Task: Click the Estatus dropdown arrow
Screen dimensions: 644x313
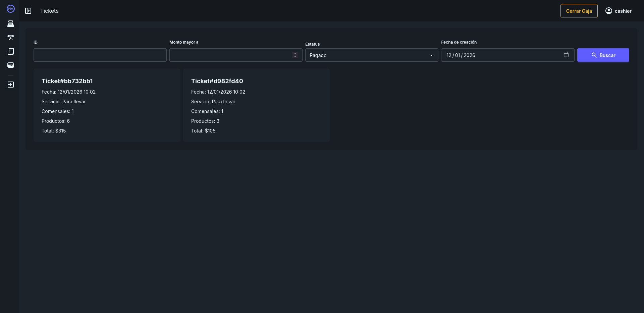Action: coord(431,55)
